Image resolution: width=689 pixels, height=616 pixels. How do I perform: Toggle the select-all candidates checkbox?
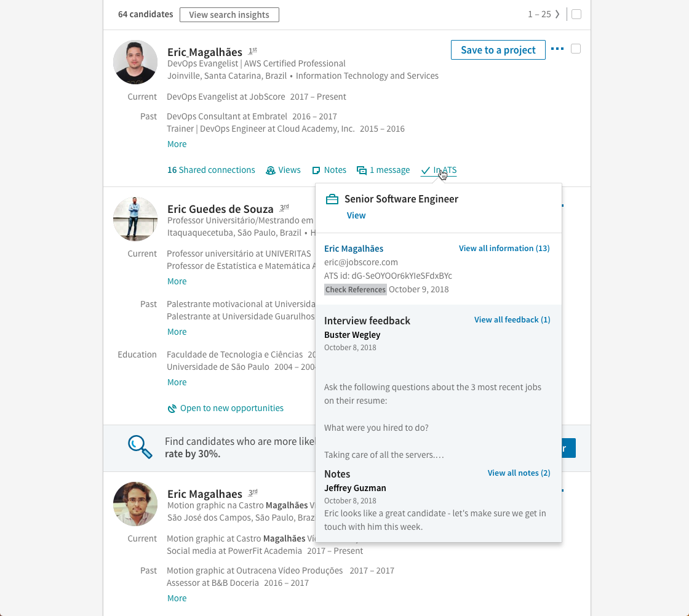576,15
